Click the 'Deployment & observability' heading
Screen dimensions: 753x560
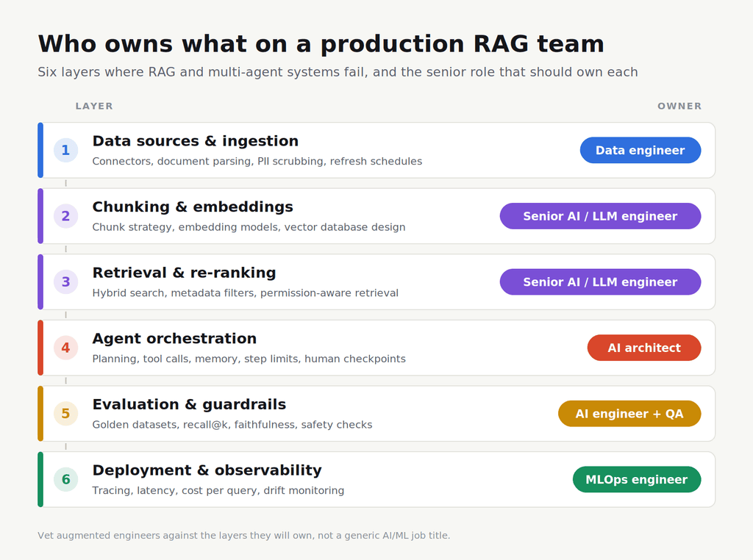click(x=207, y=470)
